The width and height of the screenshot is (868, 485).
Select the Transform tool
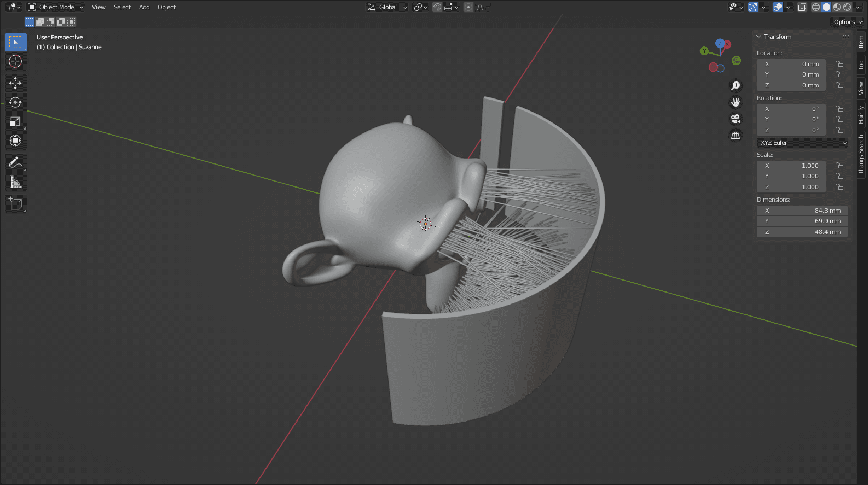[x=15, y=141]
